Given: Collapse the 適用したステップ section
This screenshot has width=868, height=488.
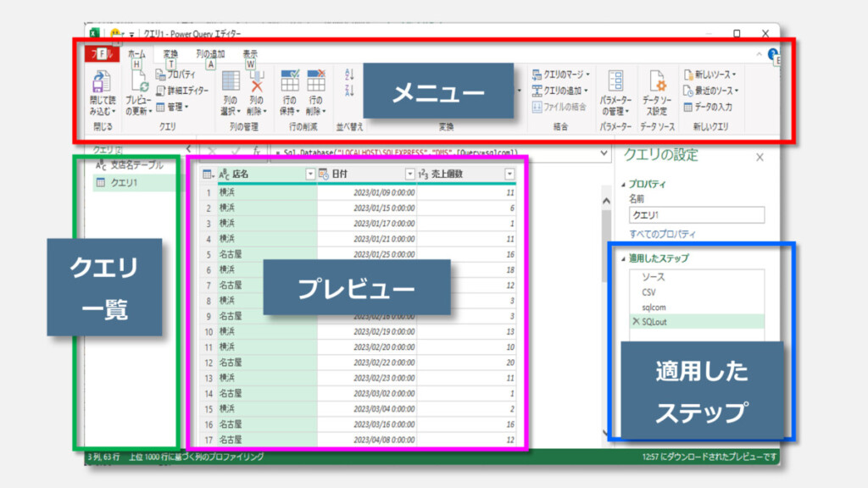Looking at the screenshot, I should tap(625, 258).
